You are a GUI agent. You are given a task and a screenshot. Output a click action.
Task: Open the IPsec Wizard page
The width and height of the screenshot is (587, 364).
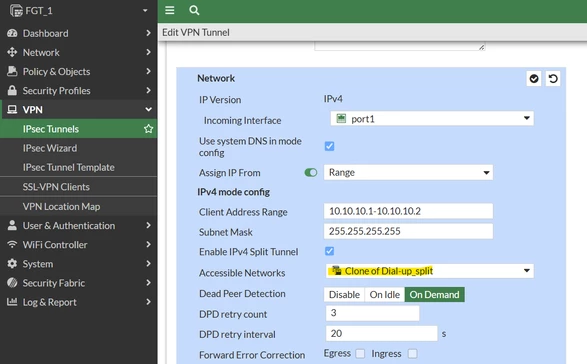[x=79, y=148]
